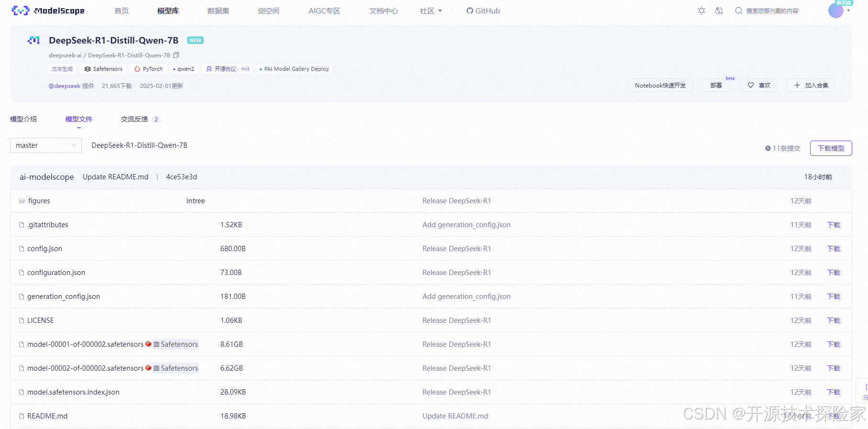
Task: Open model-00002-of-000002.safetensors file
Action: (85, 368)
